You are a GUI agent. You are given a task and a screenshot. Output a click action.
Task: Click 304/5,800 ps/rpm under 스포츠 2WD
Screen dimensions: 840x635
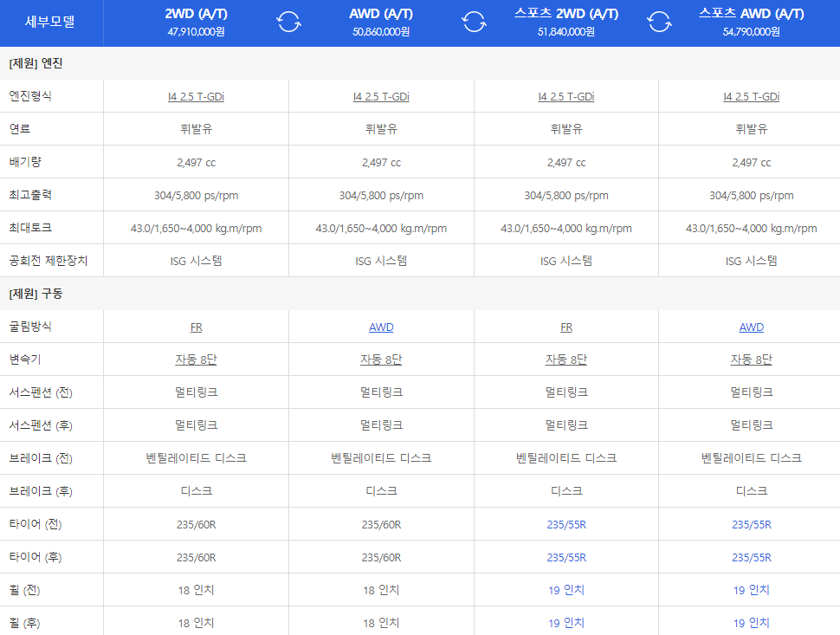tap(566, 196)
